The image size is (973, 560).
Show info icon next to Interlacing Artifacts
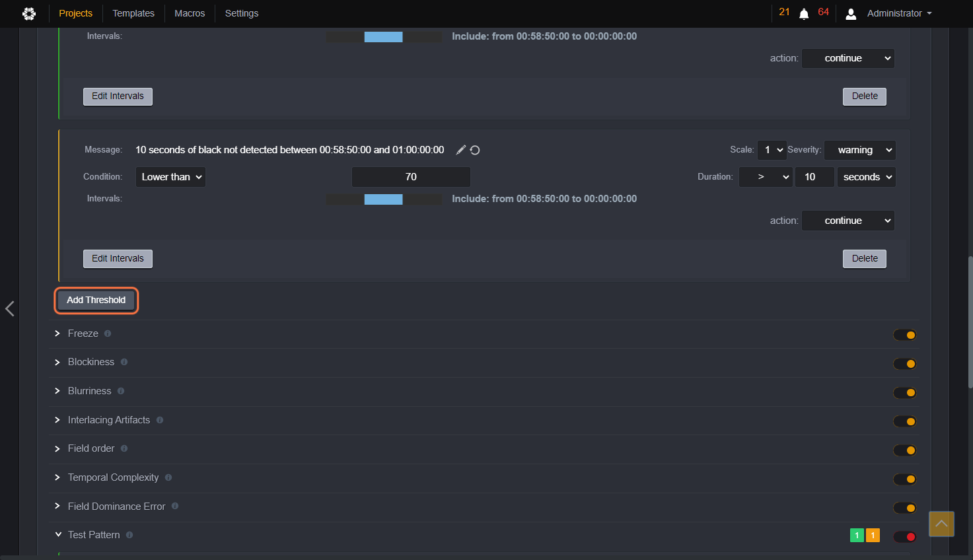[160, 420]
